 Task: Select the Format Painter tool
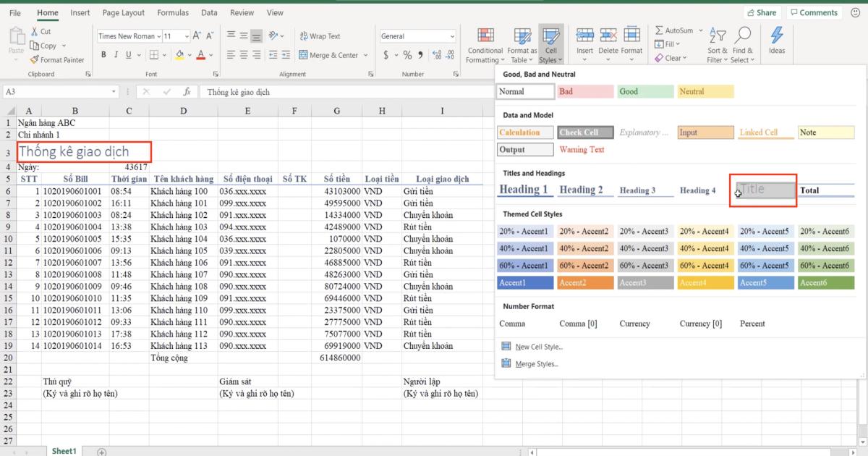(58, 59)
